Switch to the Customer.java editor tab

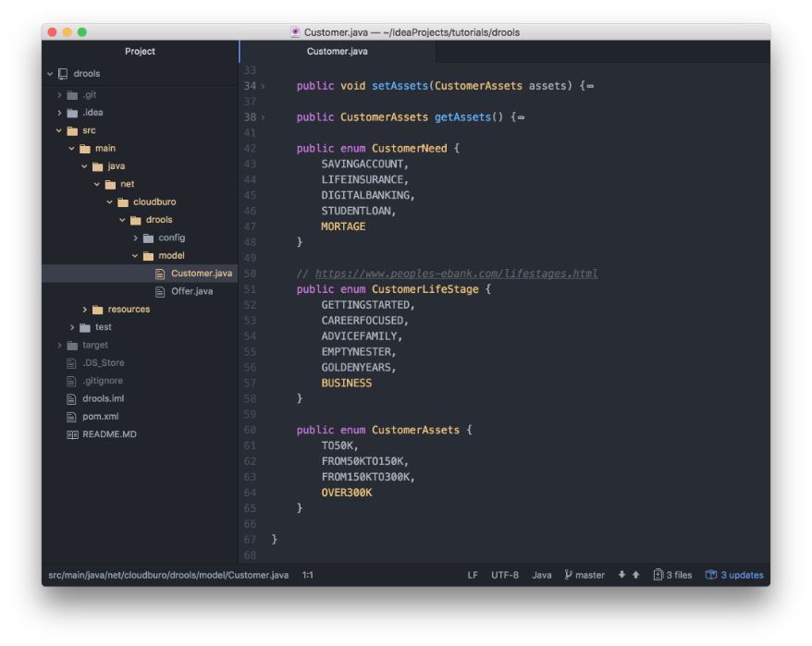[337, 52]
